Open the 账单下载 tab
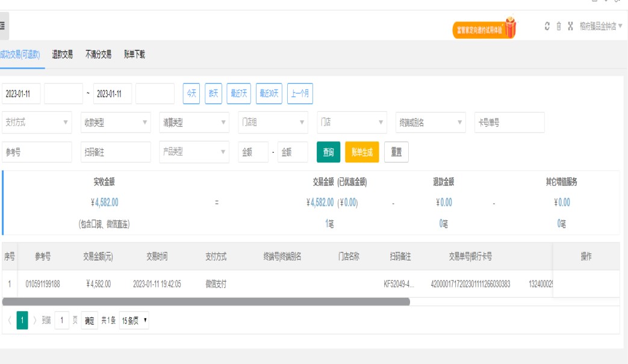 click(x=134, y=55)
